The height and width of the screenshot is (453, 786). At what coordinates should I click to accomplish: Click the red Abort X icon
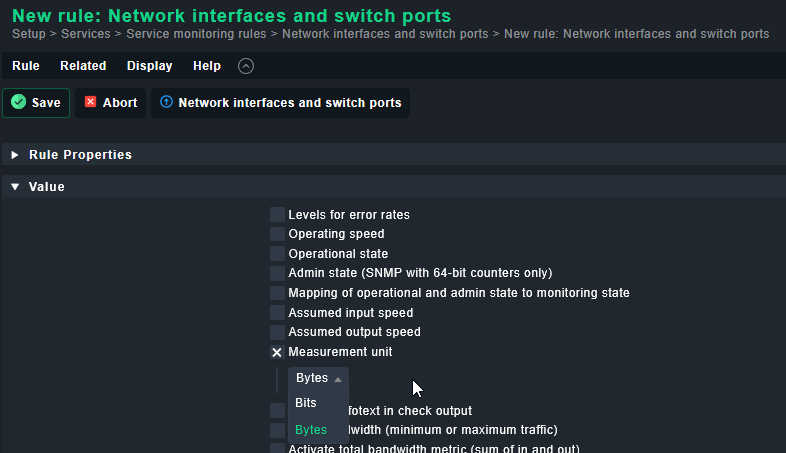(x=90, y=102)
